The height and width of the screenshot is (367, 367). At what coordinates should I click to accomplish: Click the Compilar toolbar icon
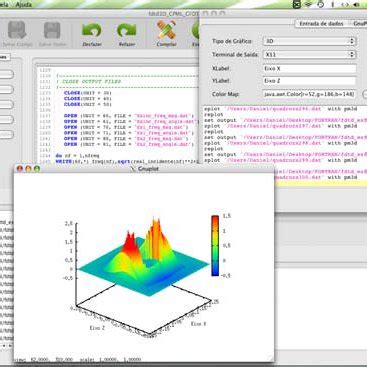166,31
